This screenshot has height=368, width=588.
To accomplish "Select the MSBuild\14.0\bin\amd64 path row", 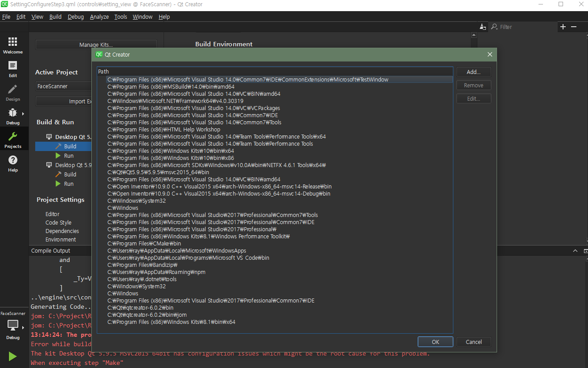I will [275, 86].
